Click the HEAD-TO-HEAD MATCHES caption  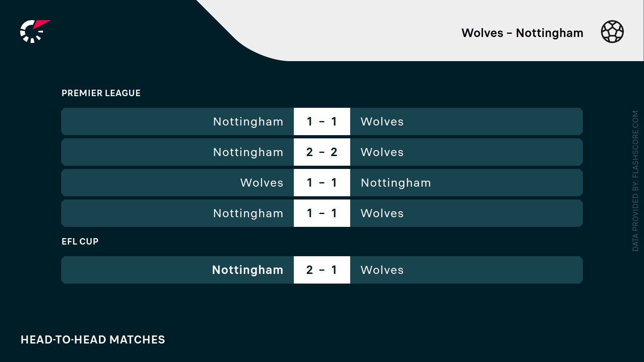(93, 340)
